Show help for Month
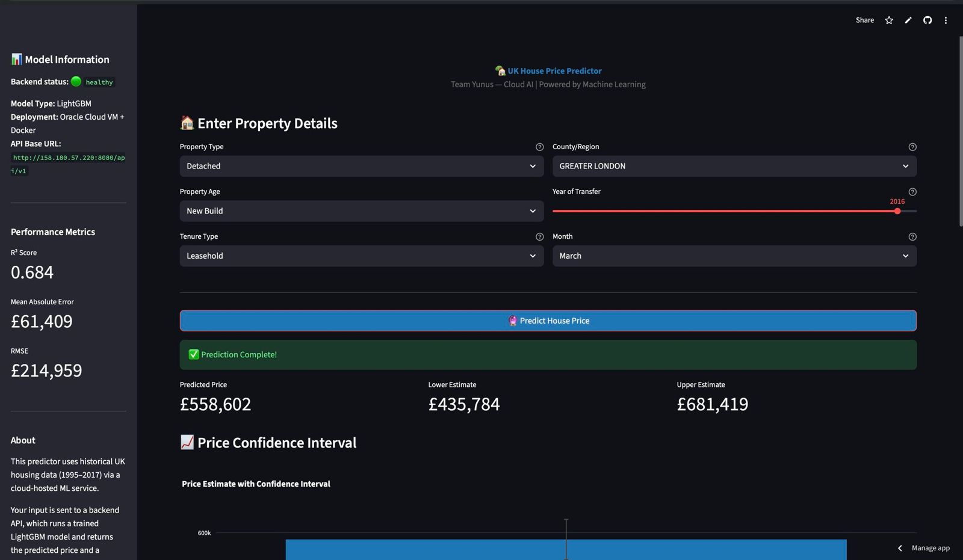This screenshot has height=560, width=963. pyautogui.click(x=912, y=237)
